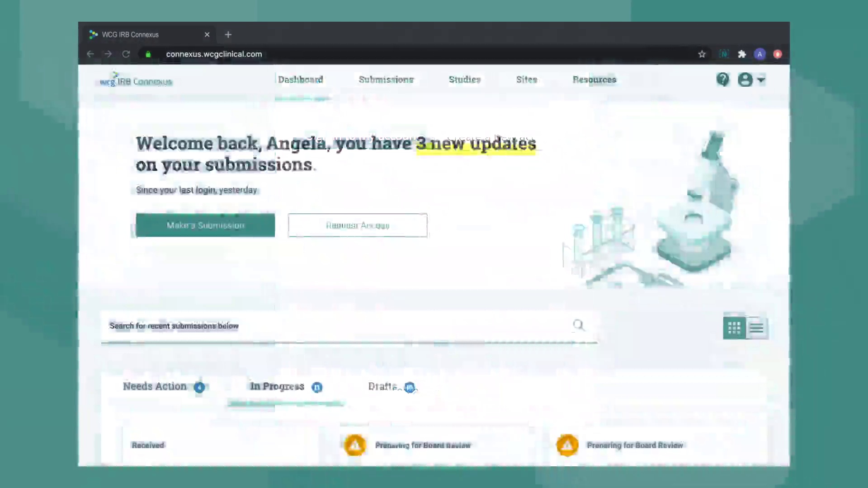Go back with the browser back arrow

[90, 54]
